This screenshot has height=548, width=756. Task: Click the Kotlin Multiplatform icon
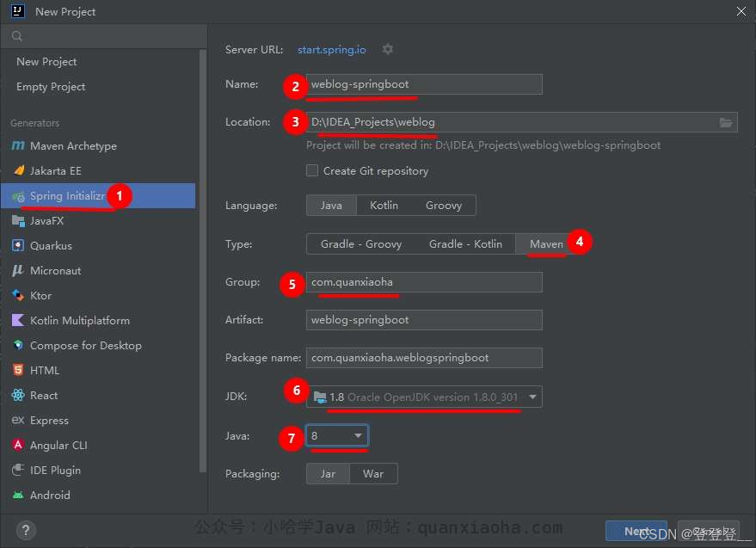[18, 320]
